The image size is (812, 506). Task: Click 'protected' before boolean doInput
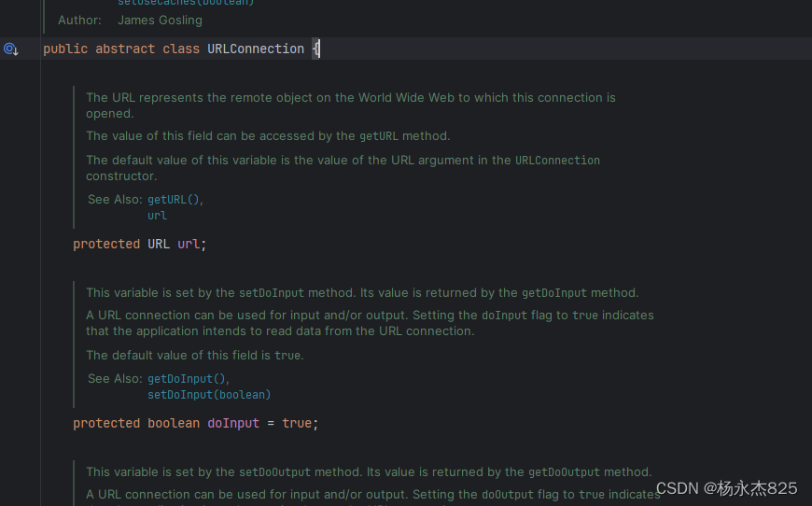106,423
